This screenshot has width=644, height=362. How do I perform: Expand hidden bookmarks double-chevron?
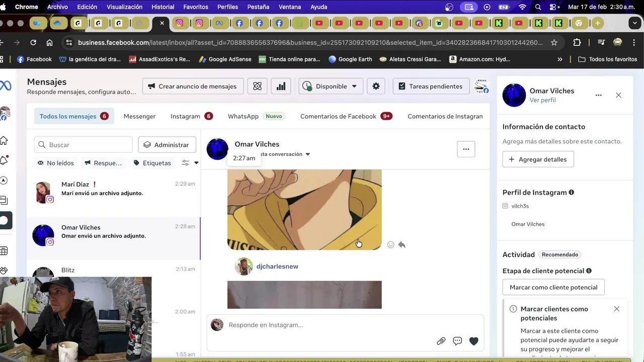[x=560, y=59]
